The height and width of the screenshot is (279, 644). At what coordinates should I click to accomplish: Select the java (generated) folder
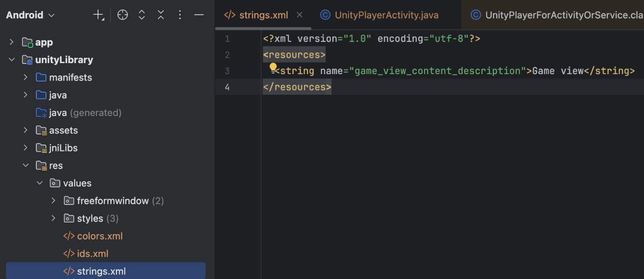85,113
